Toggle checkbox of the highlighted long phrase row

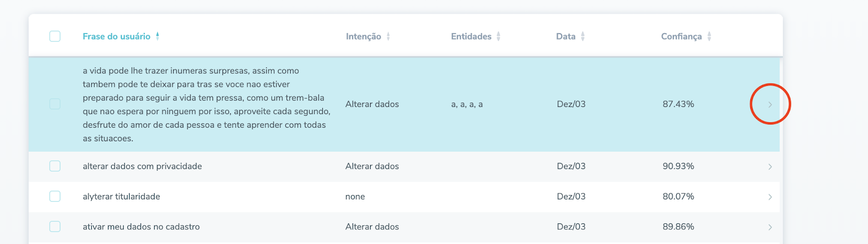(55, 104)
